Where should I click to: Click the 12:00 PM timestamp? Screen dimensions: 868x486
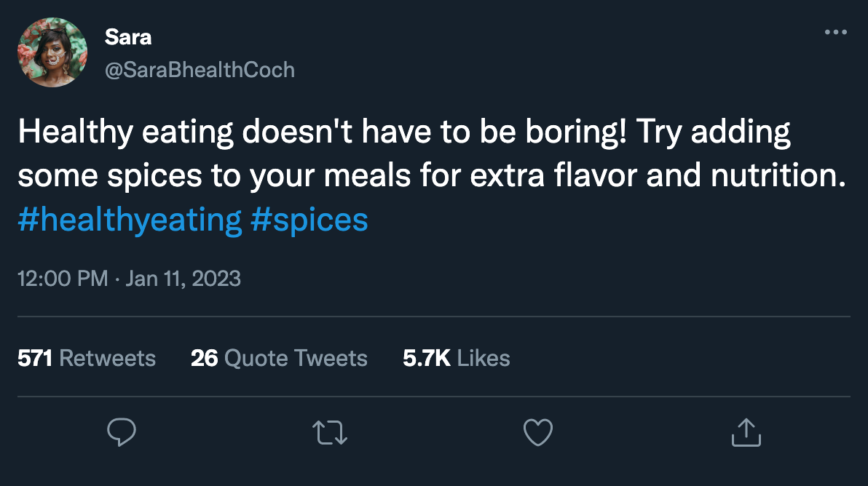pos(62,279)
